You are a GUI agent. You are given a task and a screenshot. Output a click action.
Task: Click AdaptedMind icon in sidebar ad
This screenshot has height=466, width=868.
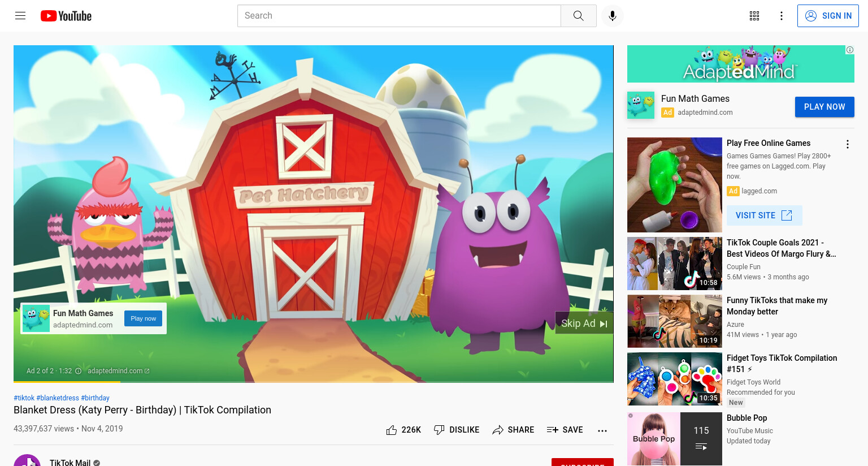coord(641,105)
